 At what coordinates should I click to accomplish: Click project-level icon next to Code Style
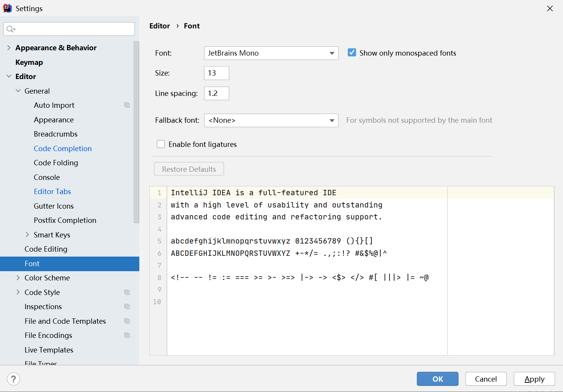click(127, 292)
